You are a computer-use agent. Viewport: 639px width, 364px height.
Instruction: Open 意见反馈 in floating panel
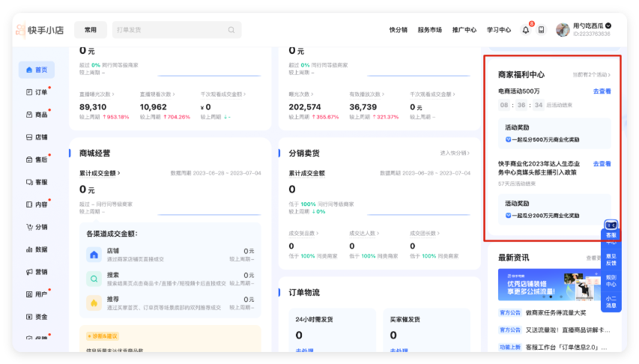(611, 260)
